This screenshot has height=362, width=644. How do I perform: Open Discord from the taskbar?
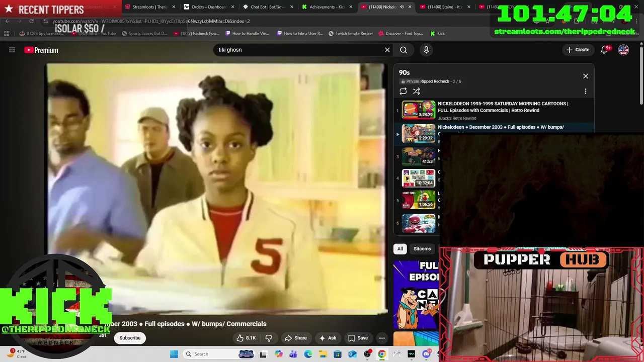point(426,354)
